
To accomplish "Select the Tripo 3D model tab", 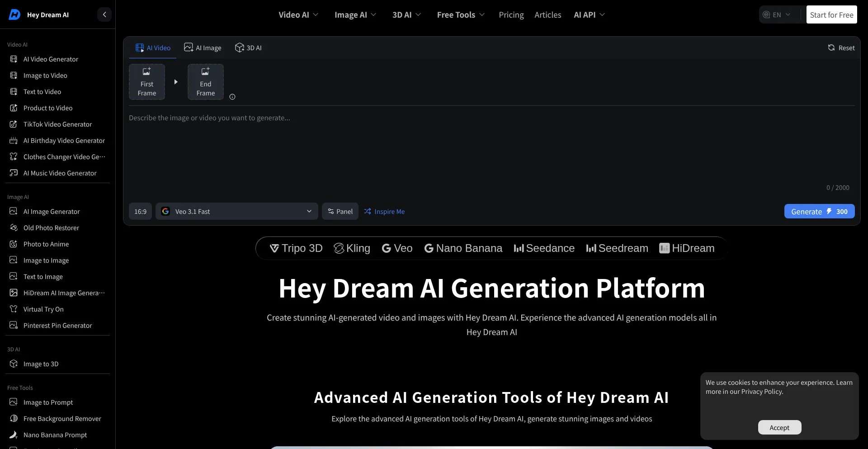I will (x=296, y=248).
